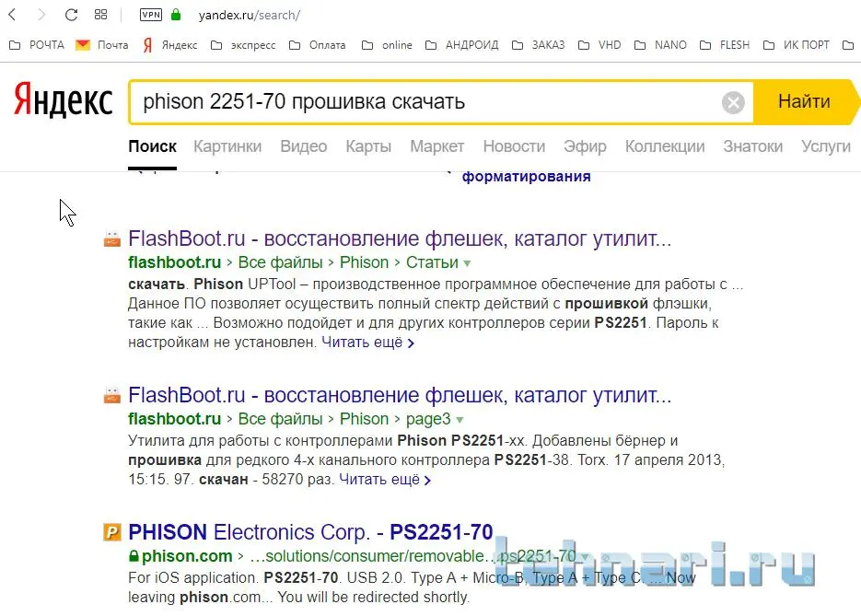Switch to the Коллекции tab
The width and height of the screenshot is (861, 616).
coord(665,146)
